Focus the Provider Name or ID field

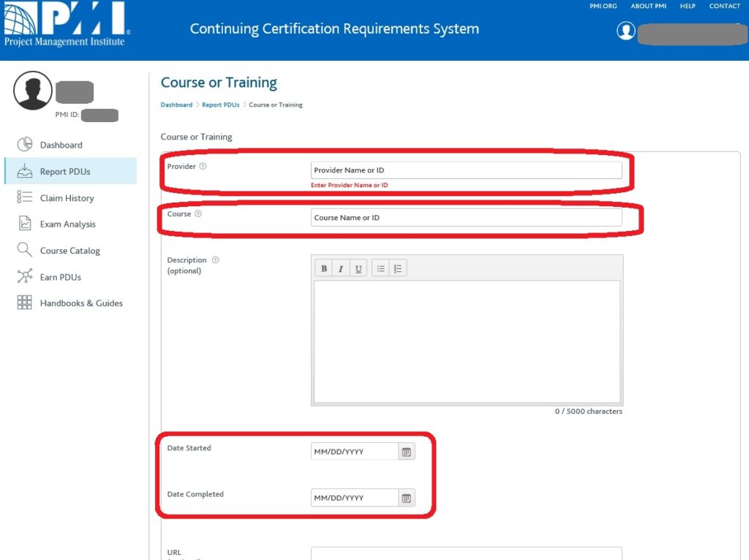[x=466, y=170]
